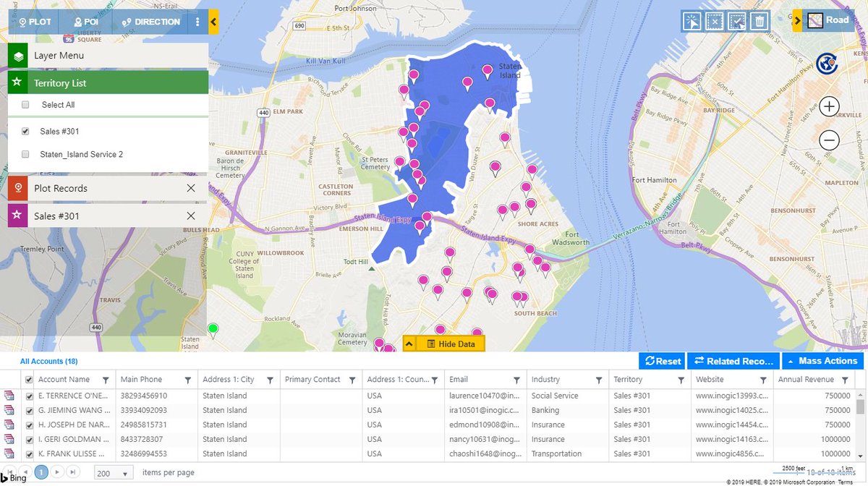The height and width of the screenshot is (486, 868).
Task: Uncheck the E. TERRENCE O'NE row checkbox
Action: click(29, 396)
